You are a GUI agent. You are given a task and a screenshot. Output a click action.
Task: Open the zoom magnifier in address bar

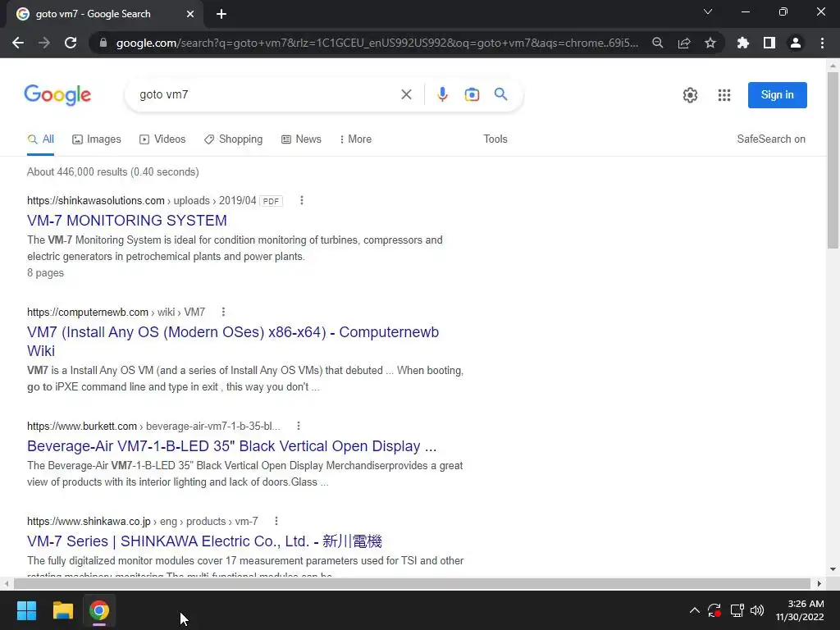point(658,43)
